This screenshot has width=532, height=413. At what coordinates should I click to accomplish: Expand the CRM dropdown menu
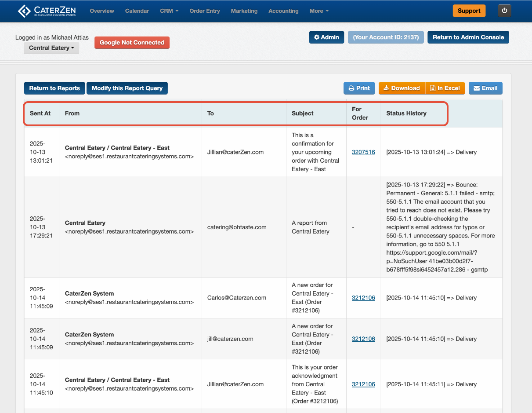click(x=169, y=11)
